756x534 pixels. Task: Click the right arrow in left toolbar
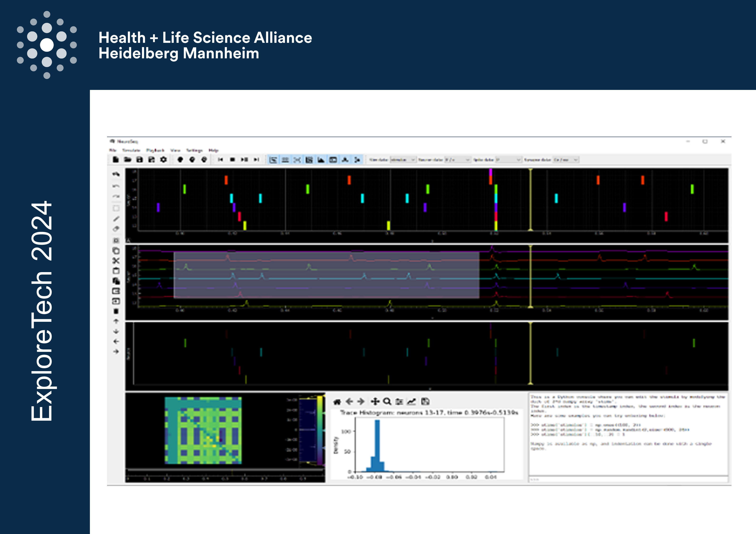(116, 352)
